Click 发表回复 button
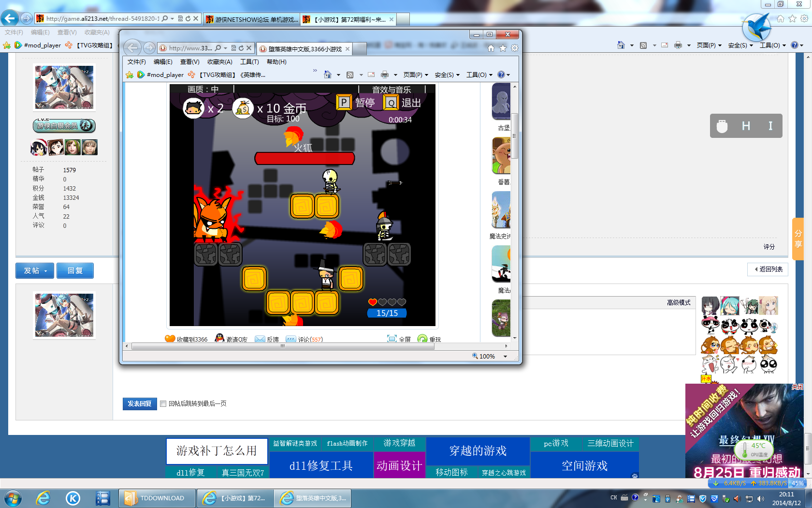 140,403
